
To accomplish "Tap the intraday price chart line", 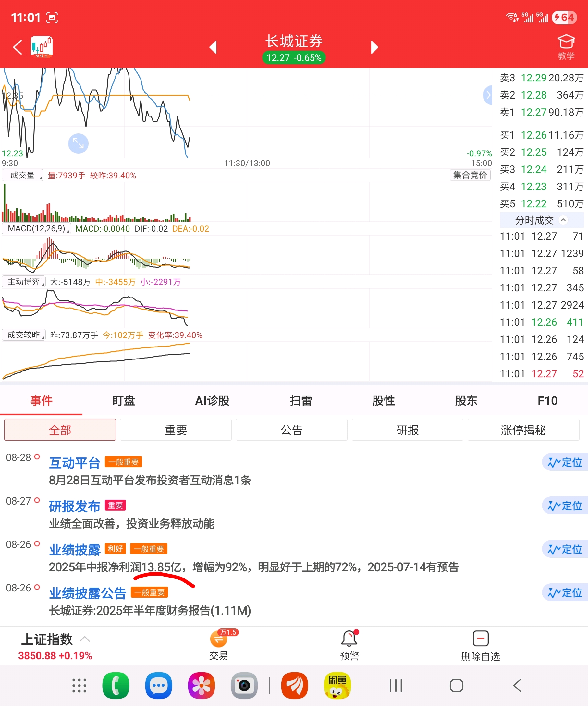I will click(96, 113).
